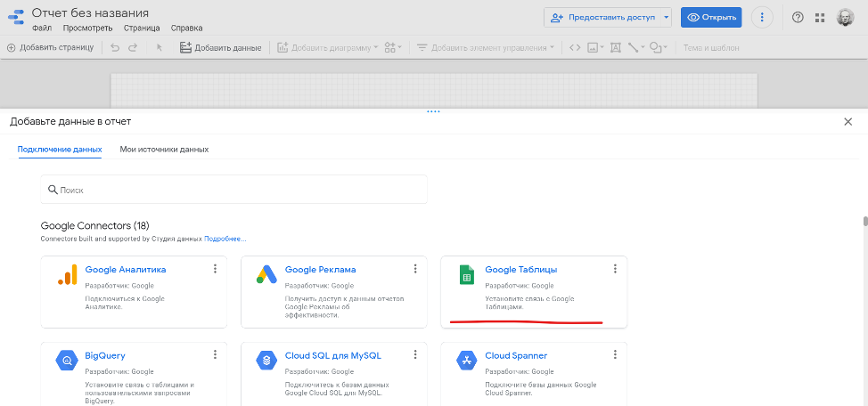The height and width of the screenshot is (406, 868).
Task: Open BigQuery connector title
Action: tap(105, 355)
